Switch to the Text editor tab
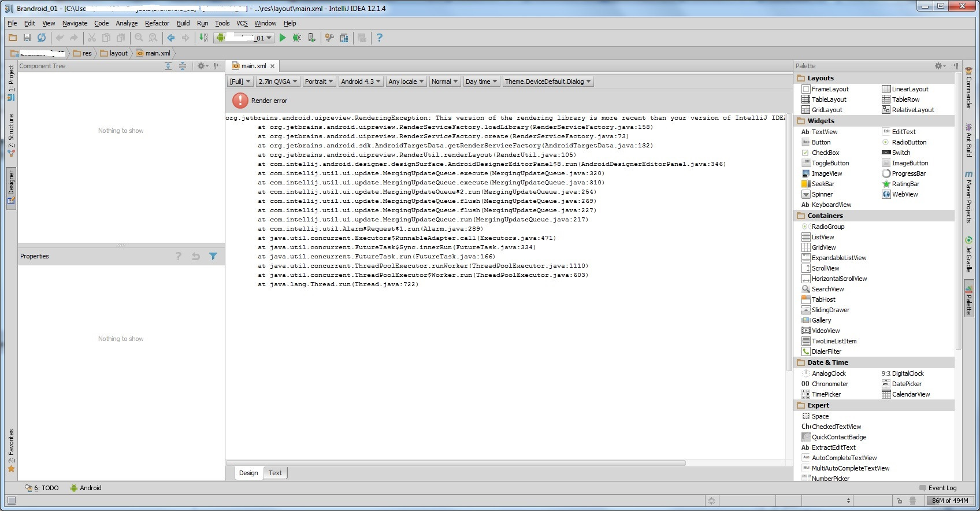 click(275, 473)
